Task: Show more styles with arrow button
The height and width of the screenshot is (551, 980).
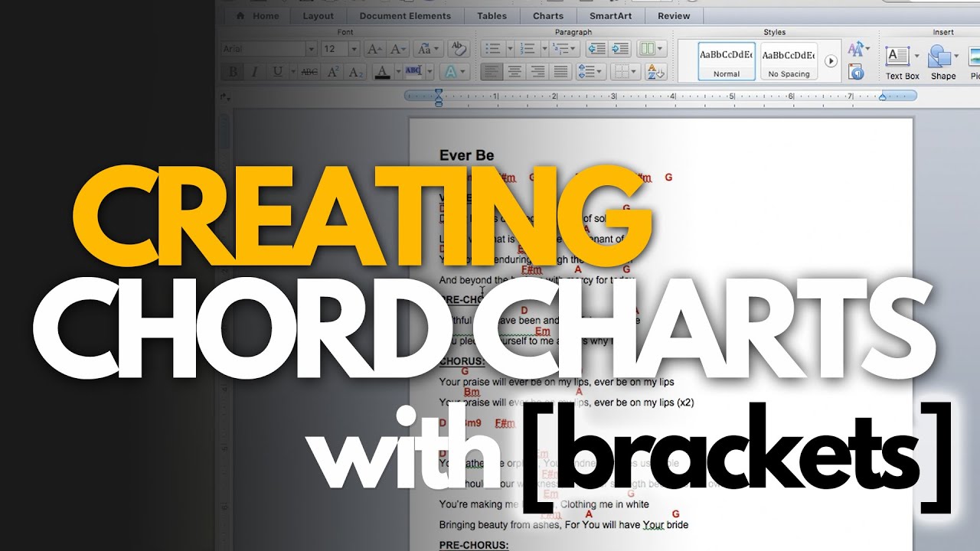Action: point(831,60)
